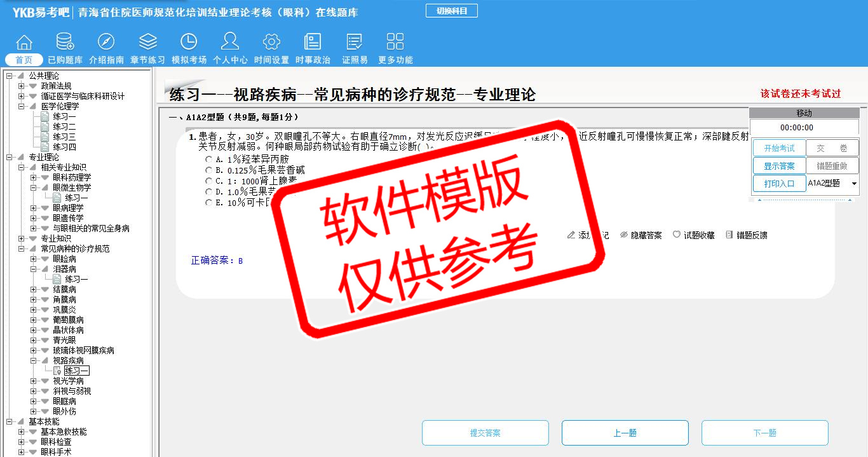Viewport: 868px width, 457px height.
Task: Select 斜视与弱视 in the tree
Action: click(x=72, y=392)
